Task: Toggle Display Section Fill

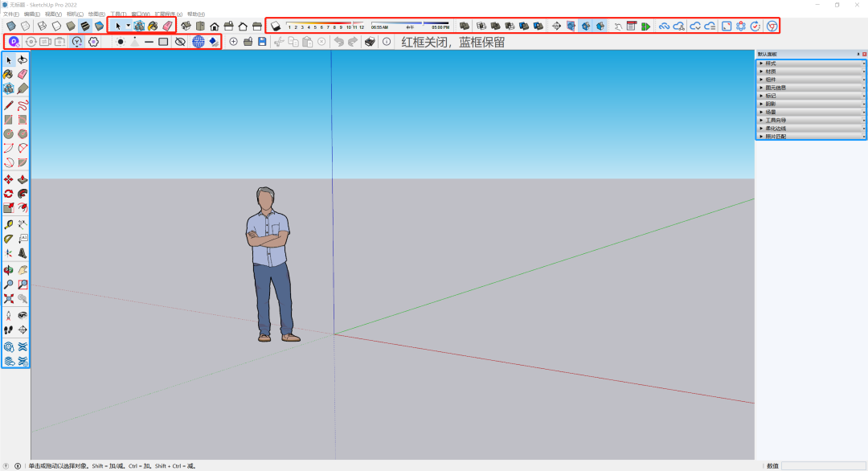Action: 600,26
